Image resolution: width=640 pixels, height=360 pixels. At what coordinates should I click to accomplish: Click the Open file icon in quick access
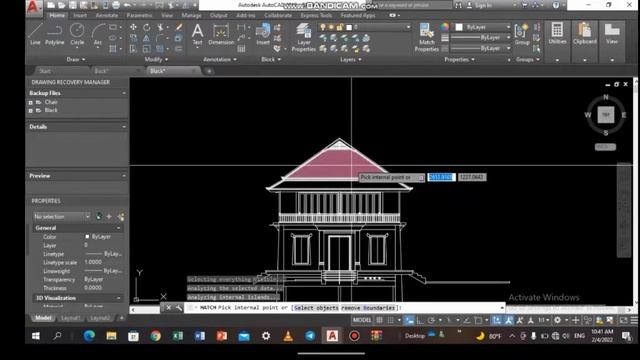[x=62, y=5]
